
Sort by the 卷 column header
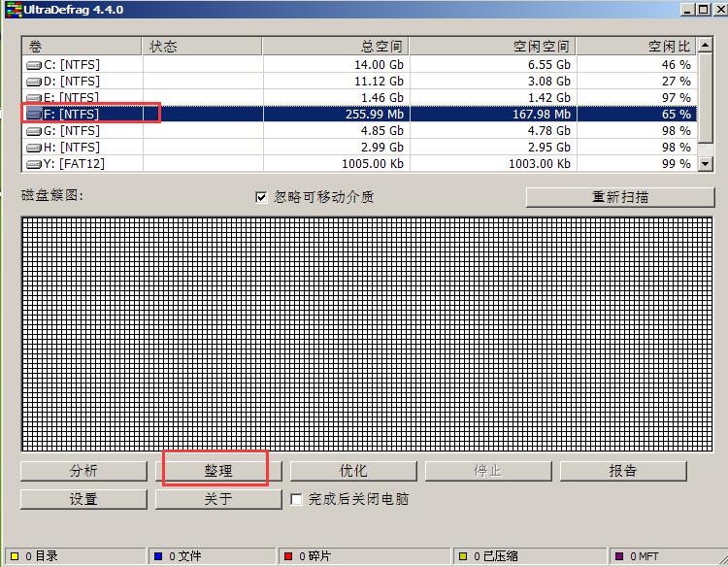click(x=82, y=47)
